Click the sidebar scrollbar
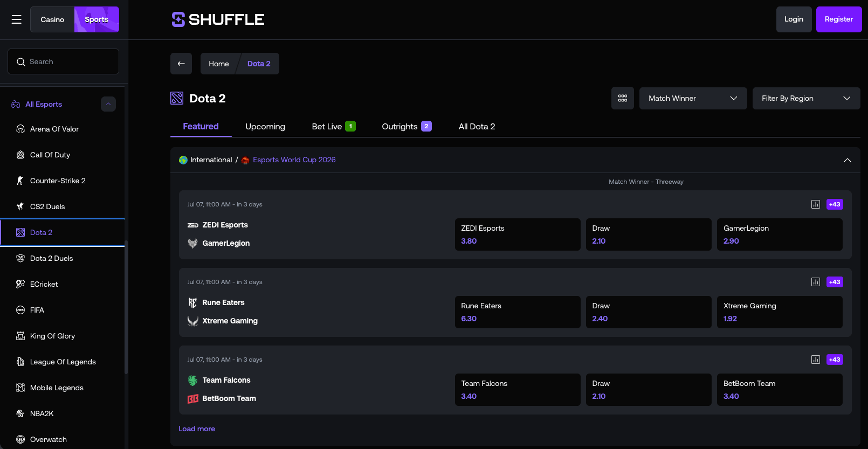Image resolution: width=868 pixels, height=449 pixels. pos(126,307)
